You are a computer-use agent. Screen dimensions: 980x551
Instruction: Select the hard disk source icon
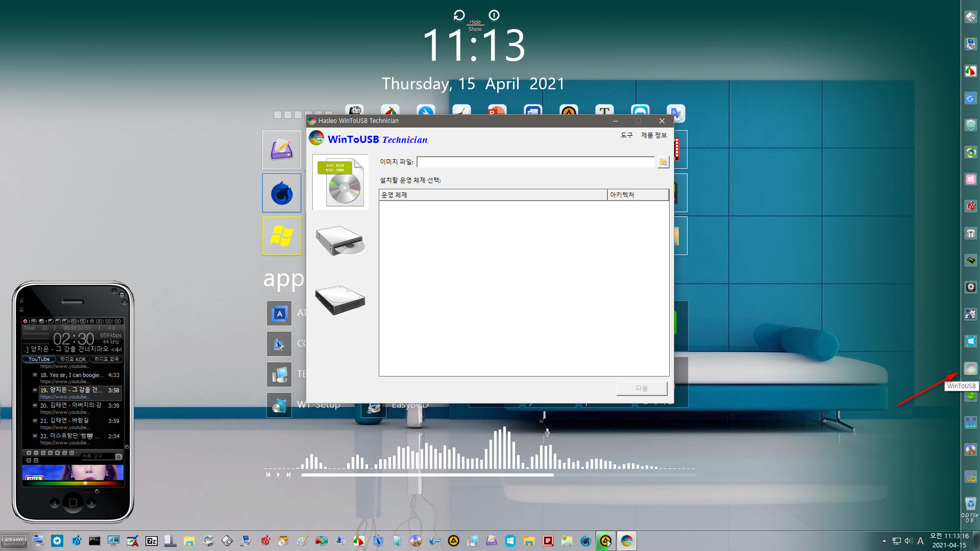[x=340, y=300]
